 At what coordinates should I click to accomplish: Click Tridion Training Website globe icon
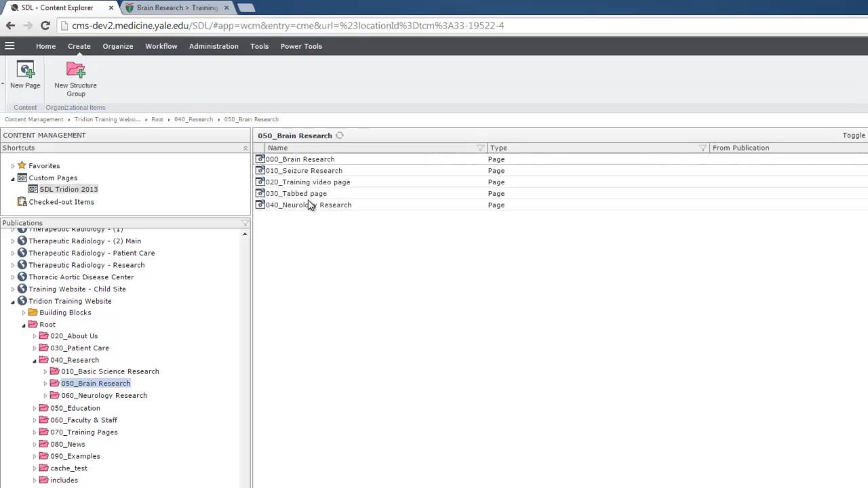[22, 301]
